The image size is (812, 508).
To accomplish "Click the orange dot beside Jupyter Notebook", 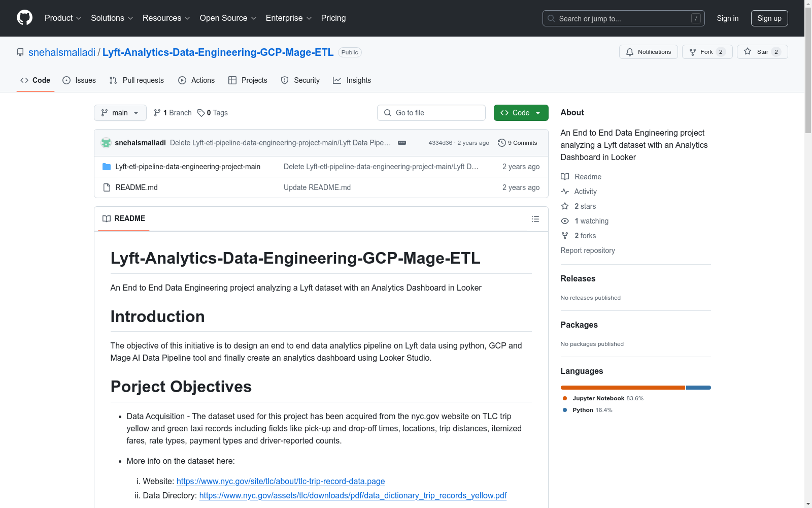I will (565, 398).
